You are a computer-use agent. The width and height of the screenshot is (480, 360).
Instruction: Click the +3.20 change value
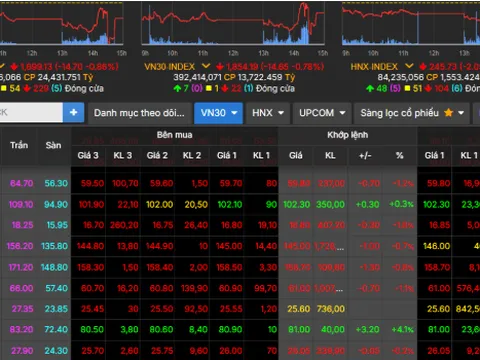(x=367, y=330)
